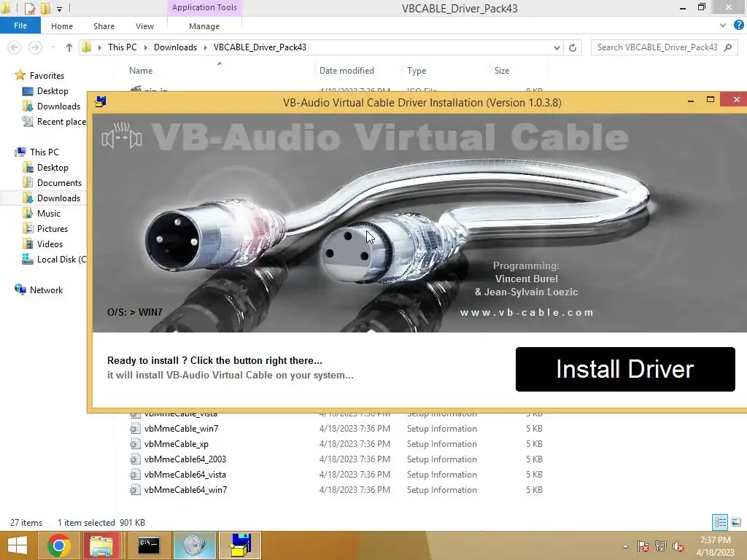This screenshot has width=747, height=560.
Task: Select Downloads under Favorites
Action: point(58,106)
